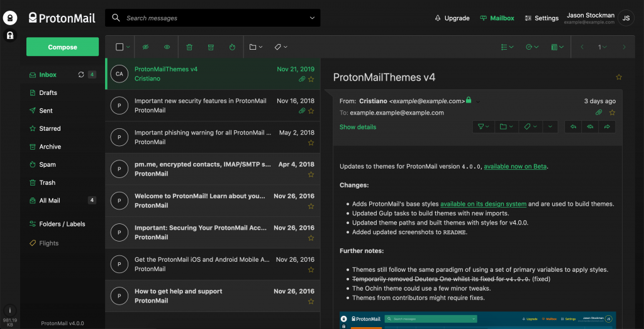Click the attachment paperclip in message header
The width and height of the screenshot is (644, 329).
click(599, 113)
